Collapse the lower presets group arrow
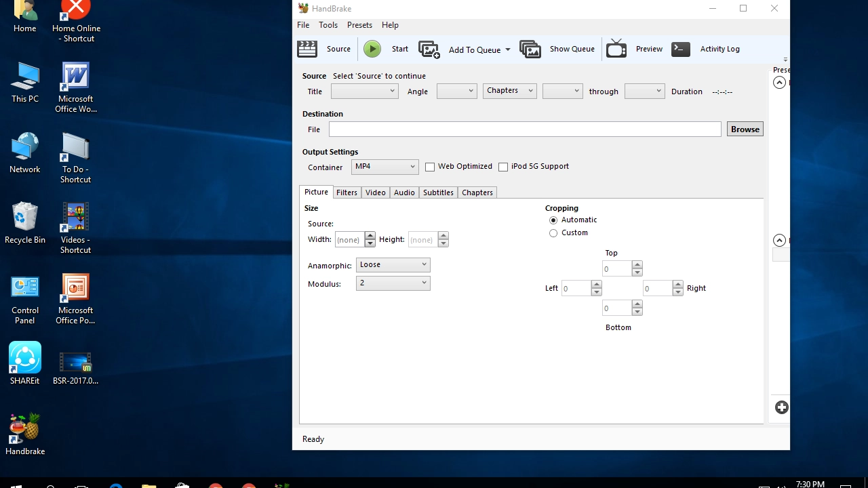 coord(780,240)
